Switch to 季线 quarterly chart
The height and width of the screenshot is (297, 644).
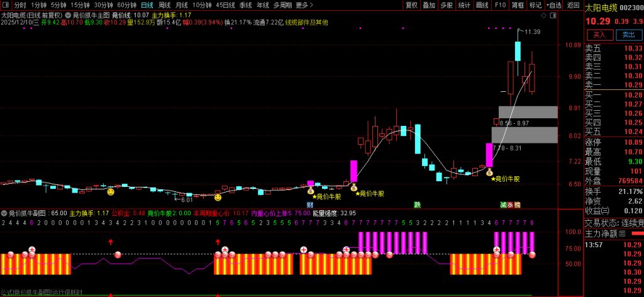(246, 5)
